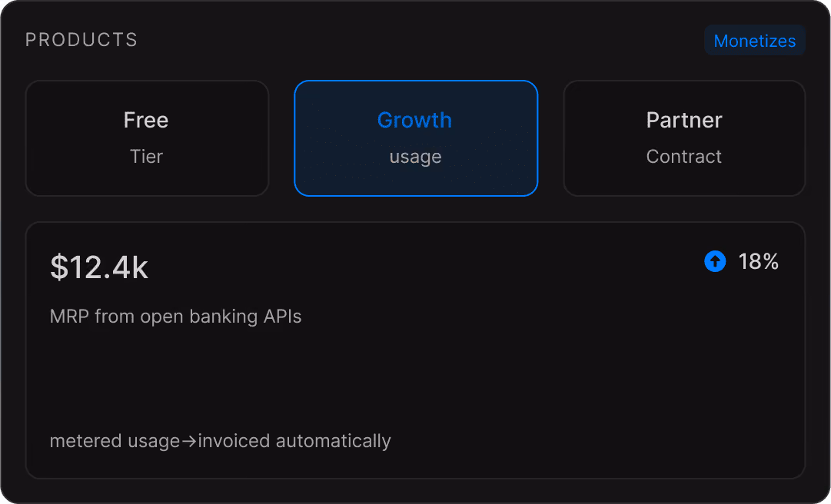The width and height of the screenshot is (831, 504).
Task: Click the Contract subtitle under Partner
Action: coord(684,156)
